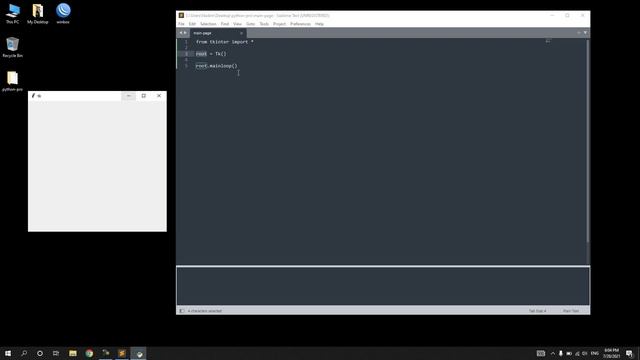Screen dimensions: 640x360
Task: Maximize the tk window
Action: tap(144, 96)
